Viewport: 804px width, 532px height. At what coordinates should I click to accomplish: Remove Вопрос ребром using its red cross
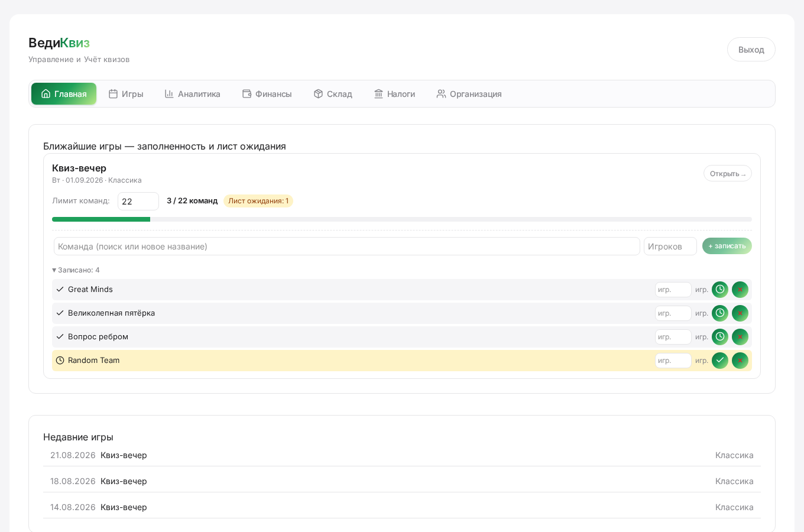point(740,337)
